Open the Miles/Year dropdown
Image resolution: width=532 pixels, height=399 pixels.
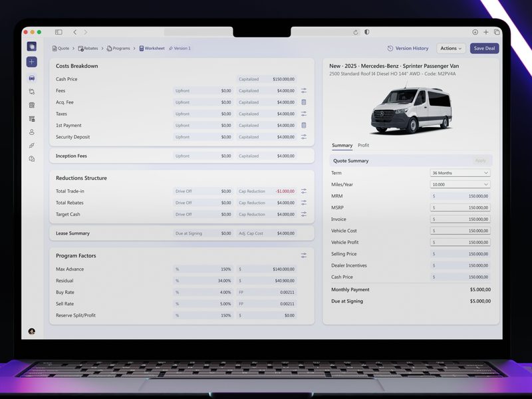[460, 184]
